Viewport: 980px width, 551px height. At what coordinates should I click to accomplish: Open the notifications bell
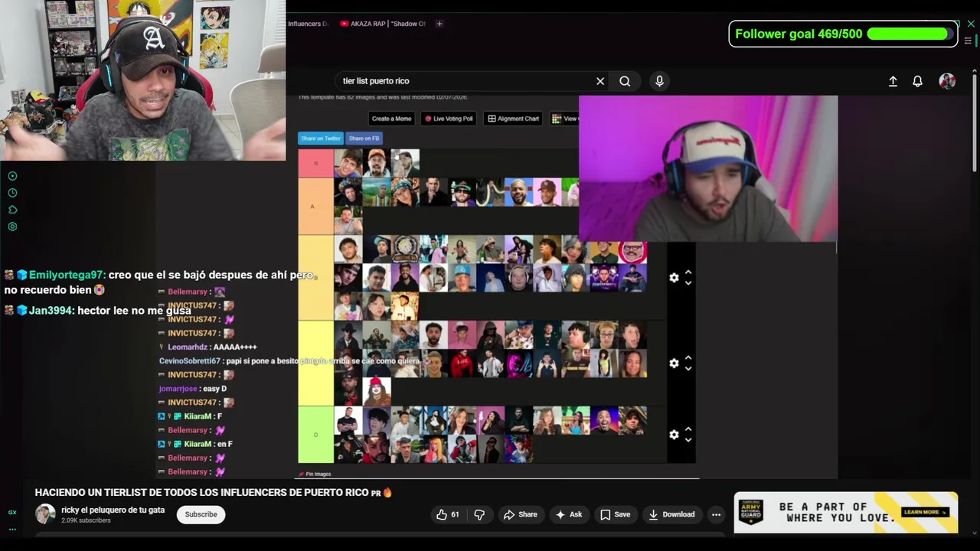click(x=917, y=81)
